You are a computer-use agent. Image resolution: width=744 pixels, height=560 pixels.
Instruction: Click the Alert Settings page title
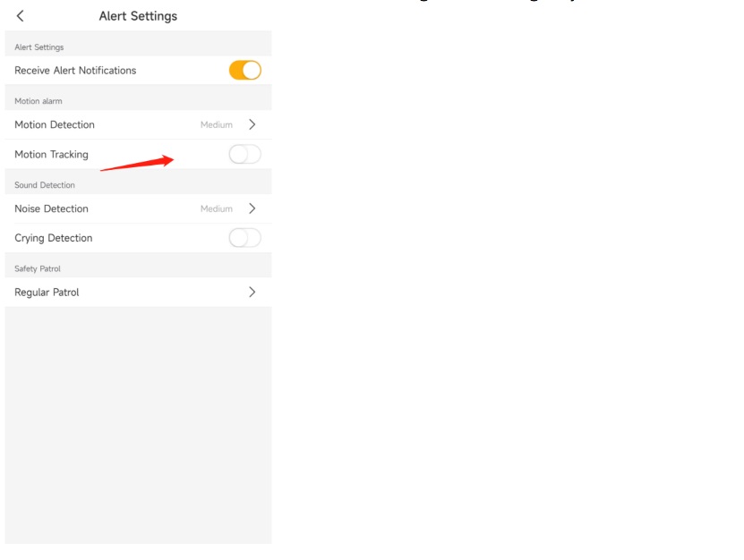pos(138,16)
